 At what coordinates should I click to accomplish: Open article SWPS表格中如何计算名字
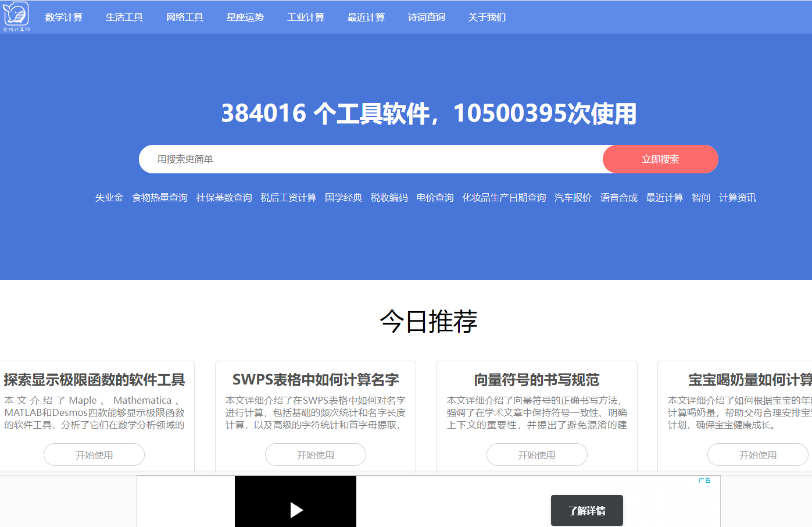316,380
